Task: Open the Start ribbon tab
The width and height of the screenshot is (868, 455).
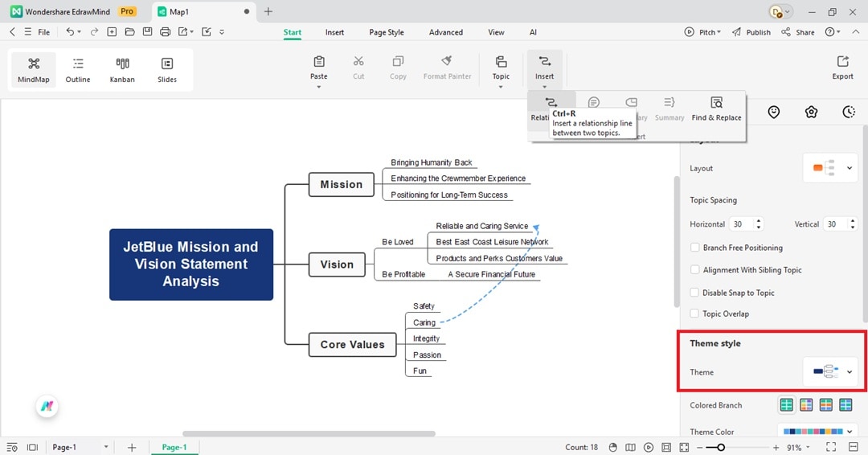Action: 293,32
